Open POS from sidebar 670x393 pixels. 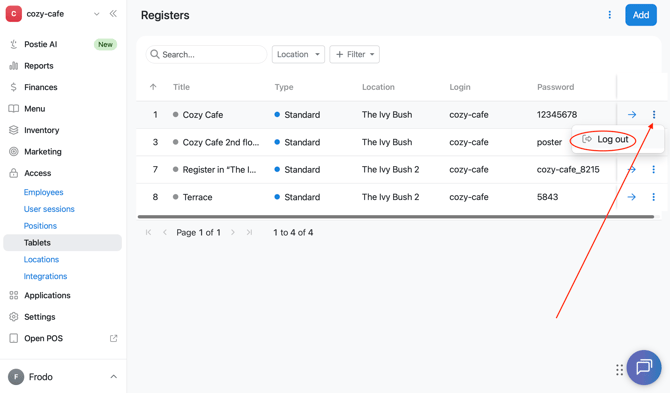coord(44,338)
